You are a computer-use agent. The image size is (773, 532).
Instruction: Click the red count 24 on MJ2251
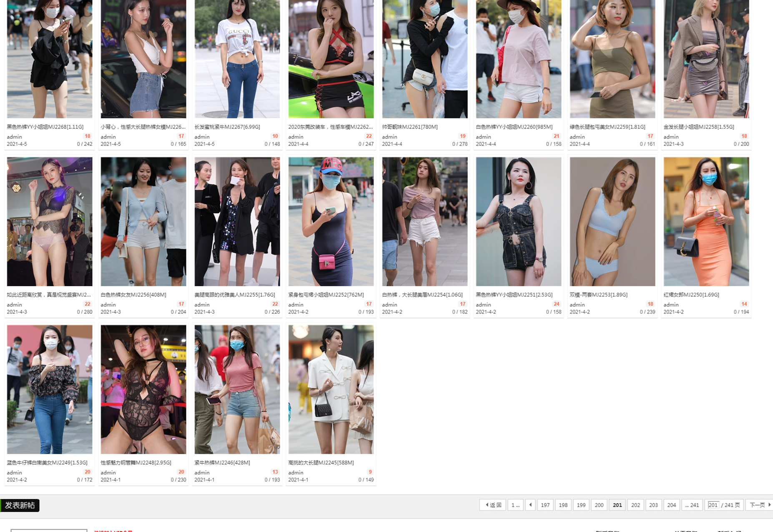[556, 304]
